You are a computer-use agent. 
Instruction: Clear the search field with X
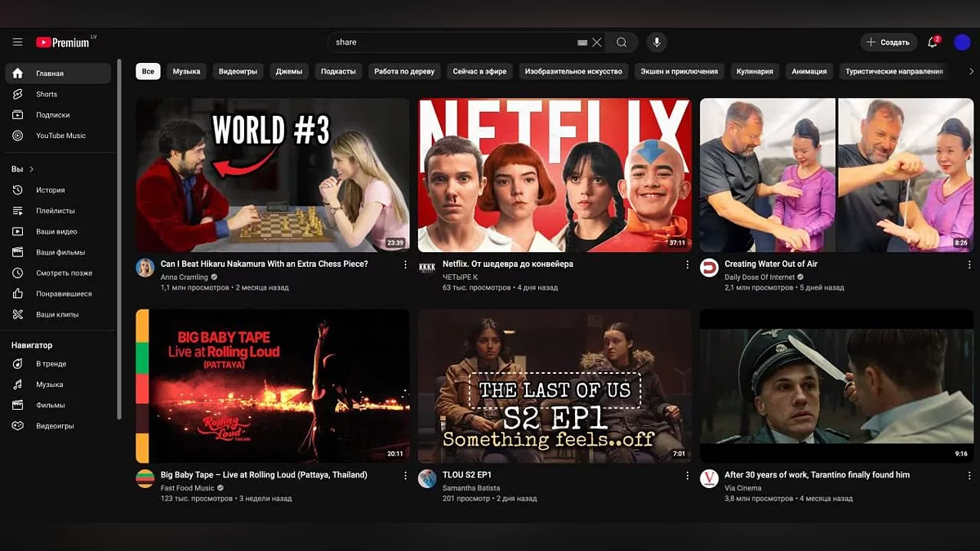pos(597,42)
